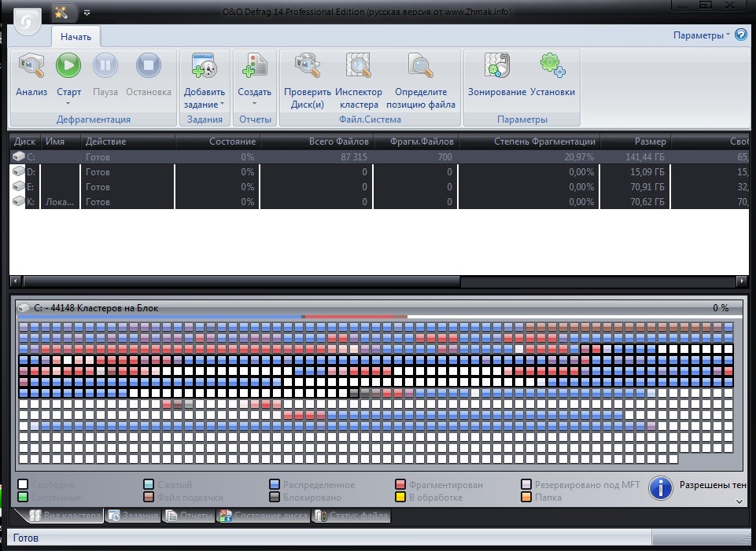Sort by the Имя column header
Screen dimensions: 756x551
61,141
